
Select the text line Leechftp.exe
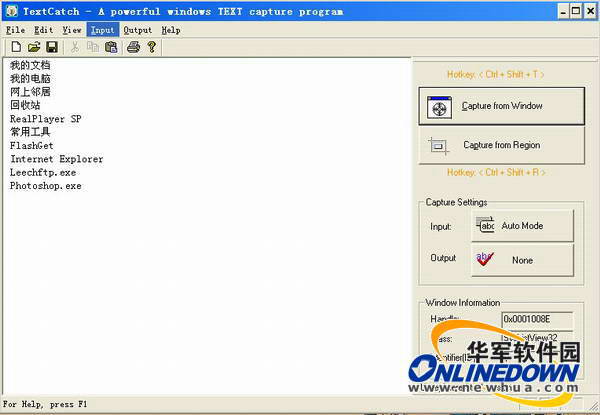click(x=43, y=172)
